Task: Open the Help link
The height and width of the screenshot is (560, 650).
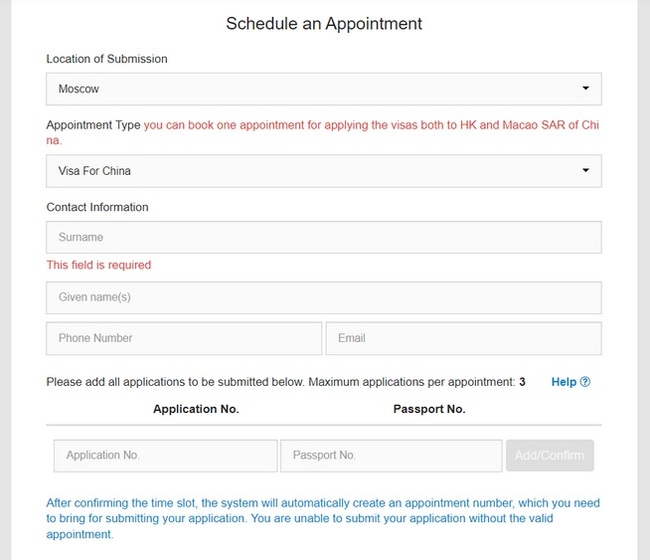Action: tap(564, 382)
